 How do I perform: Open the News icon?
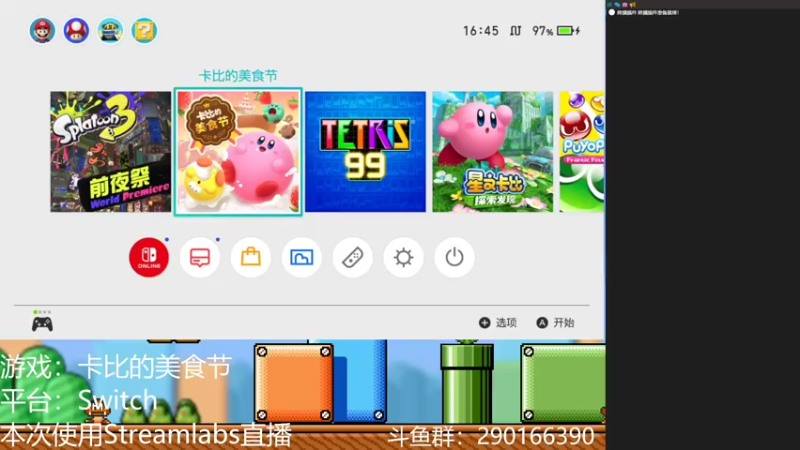click(199, 257)
